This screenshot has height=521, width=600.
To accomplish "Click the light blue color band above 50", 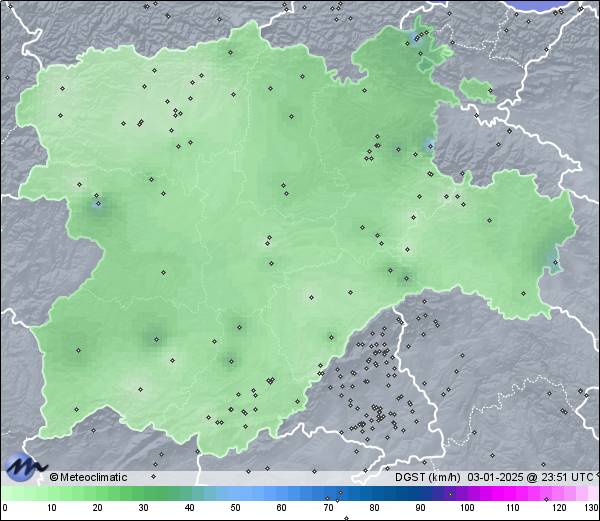I will click(235, 493).
